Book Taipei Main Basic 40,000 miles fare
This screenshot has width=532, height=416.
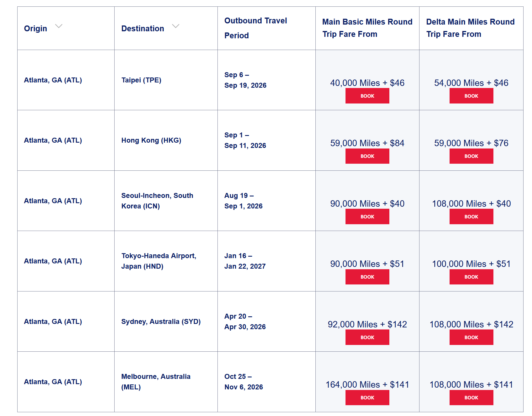pos(367,96)
